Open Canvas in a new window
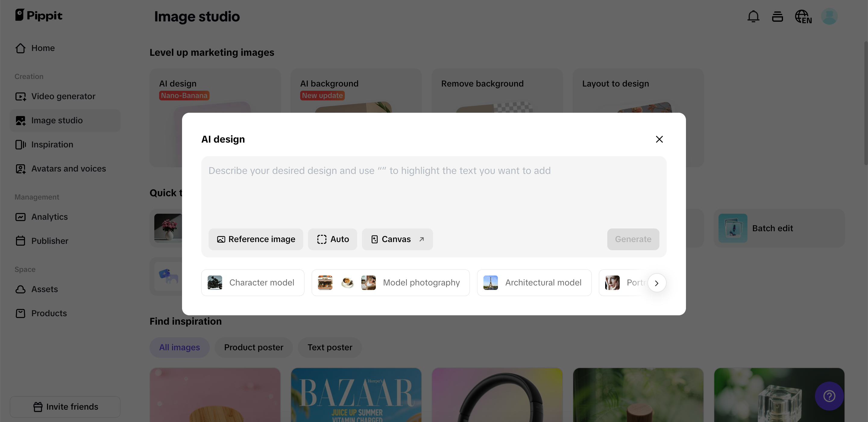This screenshot has height=422, width=868. click(397, 239)
